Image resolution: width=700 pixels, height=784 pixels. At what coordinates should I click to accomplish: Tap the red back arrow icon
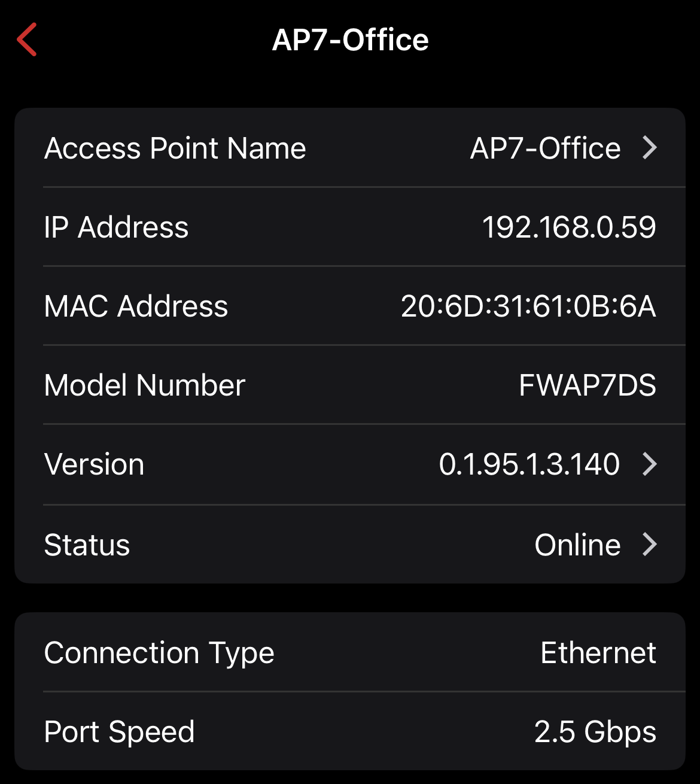(28, 39)
